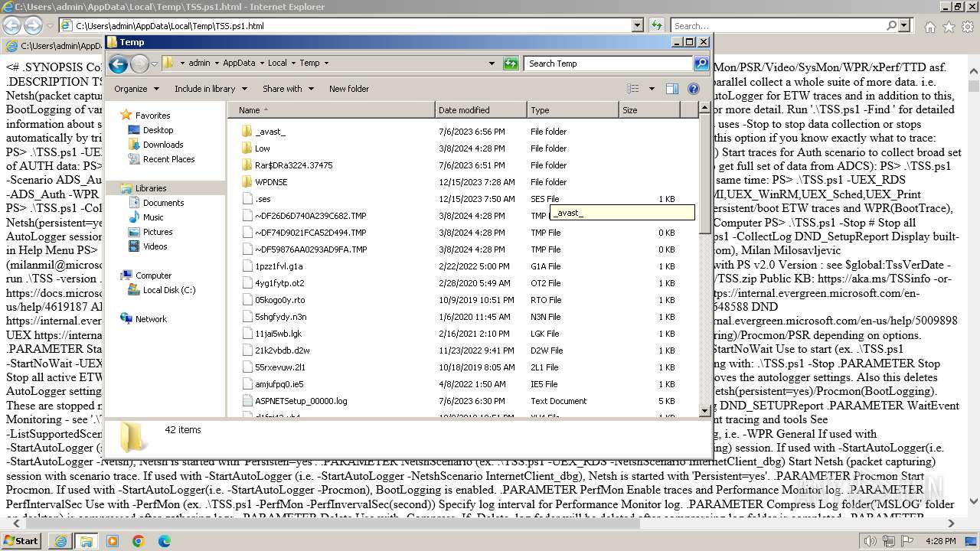Select the ASPNETSetup_00000.log file
Screen dimensions: 980x551
(300, 401)
